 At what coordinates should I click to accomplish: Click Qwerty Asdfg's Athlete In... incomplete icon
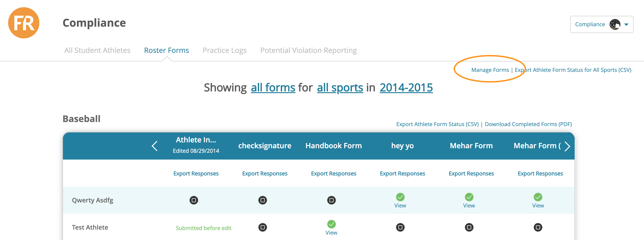(194, 200)
